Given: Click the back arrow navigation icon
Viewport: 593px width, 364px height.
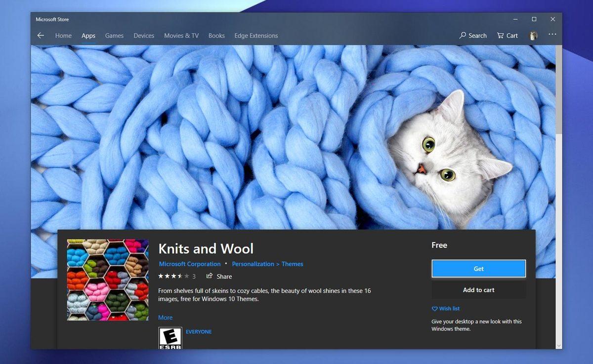Looking at the screenshot, I should click(x=40, y=35).
